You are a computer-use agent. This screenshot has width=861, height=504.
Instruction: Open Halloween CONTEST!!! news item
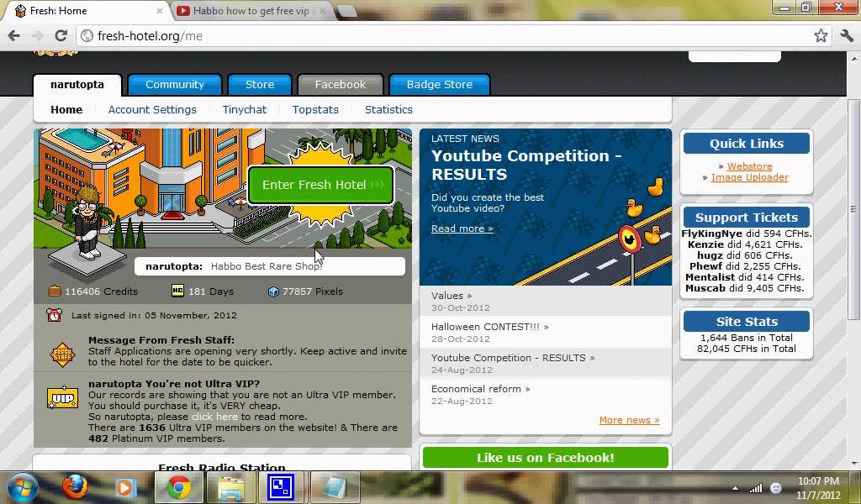(x=490, y=327)
